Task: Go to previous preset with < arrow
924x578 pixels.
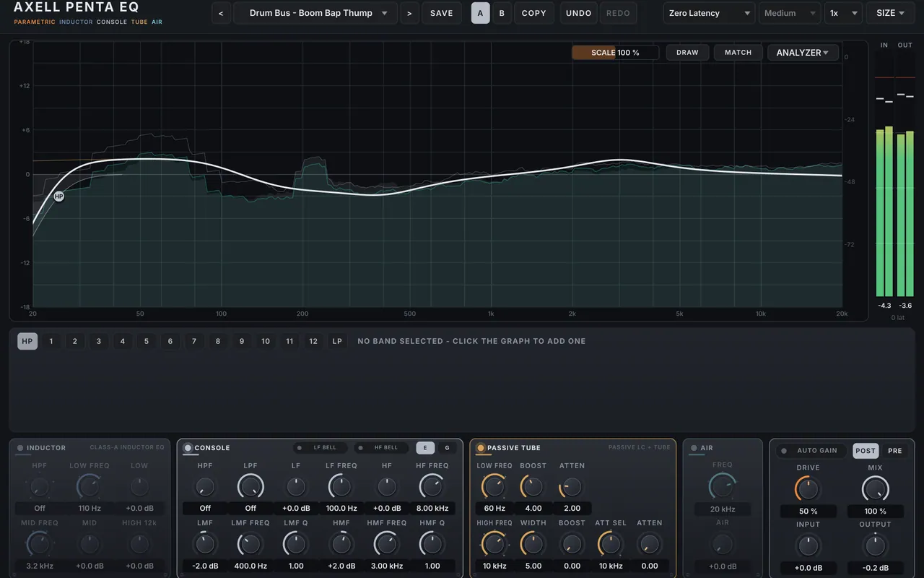Action: (221, 13)
